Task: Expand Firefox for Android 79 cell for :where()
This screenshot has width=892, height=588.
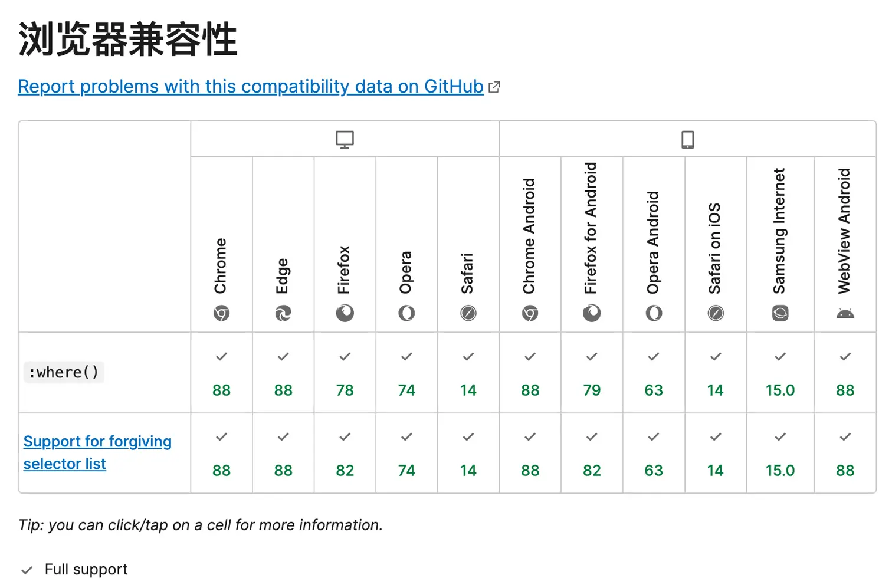Action: tap(592, 373)
